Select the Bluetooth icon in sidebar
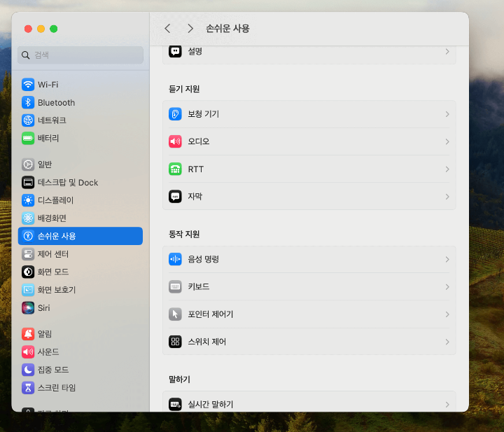This screenshot has height=432, width=504. (28, 102)
